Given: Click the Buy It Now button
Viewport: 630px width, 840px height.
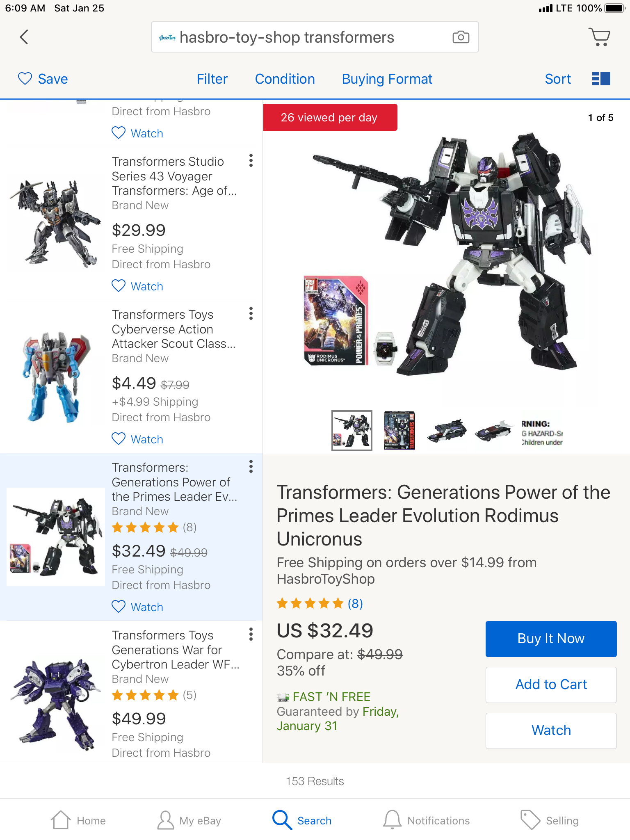Looking at the screenshot, I should (x=551, y=639).
